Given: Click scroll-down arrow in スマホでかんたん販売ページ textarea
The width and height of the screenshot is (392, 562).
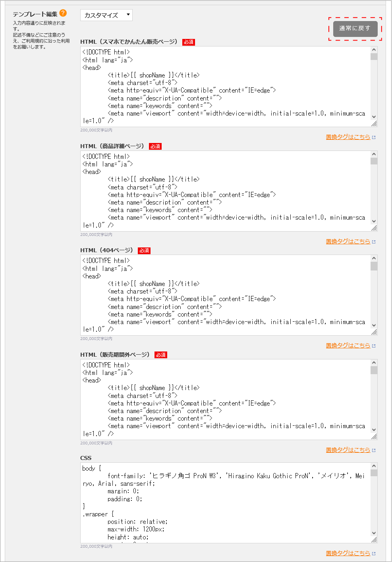Looking at the screenshot, I should click(x=374, y=117).
